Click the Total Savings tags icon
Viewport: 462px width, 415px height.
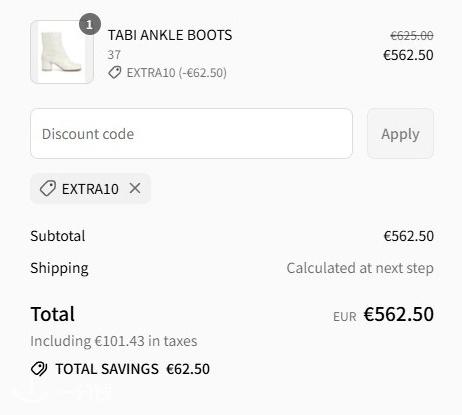tap(39, 369)
